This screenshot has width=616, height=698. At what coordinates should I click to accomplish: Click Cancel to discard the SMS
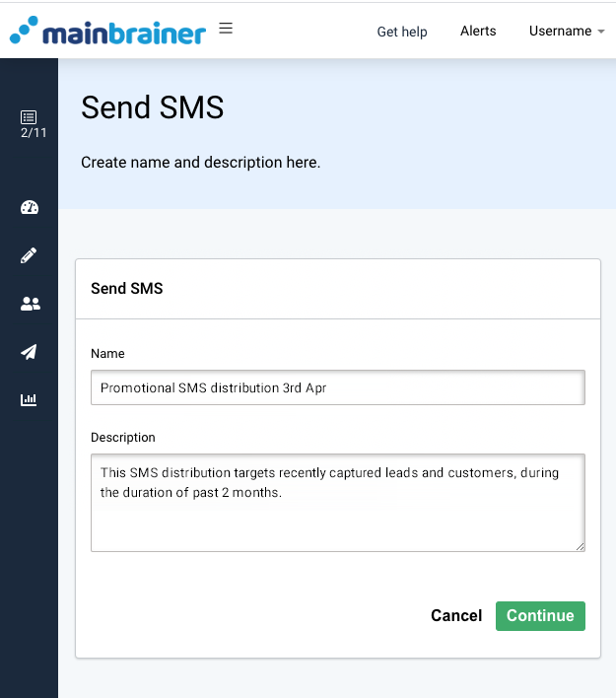point(456,616)
